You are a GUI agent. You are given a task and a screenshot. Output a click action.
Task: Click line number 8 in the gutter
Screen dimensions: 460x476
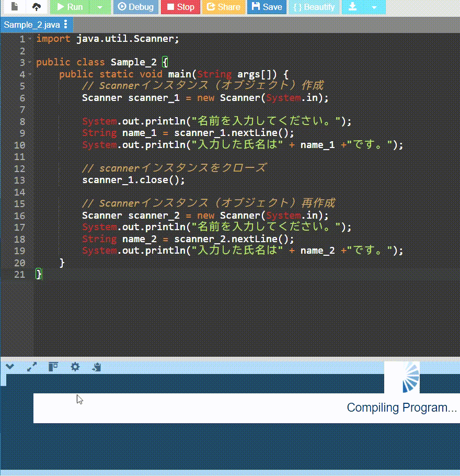tap(22, 122)
